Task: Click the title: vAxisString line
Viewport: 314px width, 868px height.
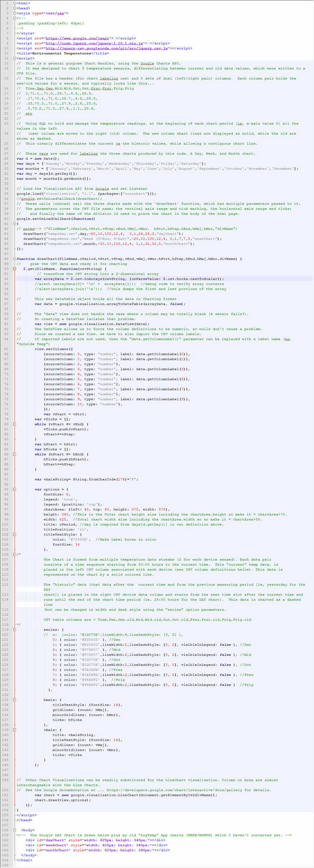Action: click(x=74, y=735)
